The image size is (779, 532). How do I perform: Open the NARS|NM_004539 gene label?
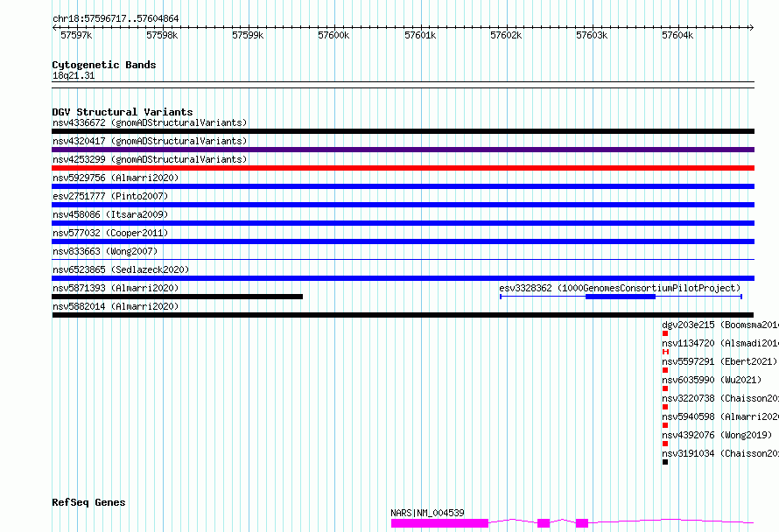pyautogui.click(x=427, y=513)
